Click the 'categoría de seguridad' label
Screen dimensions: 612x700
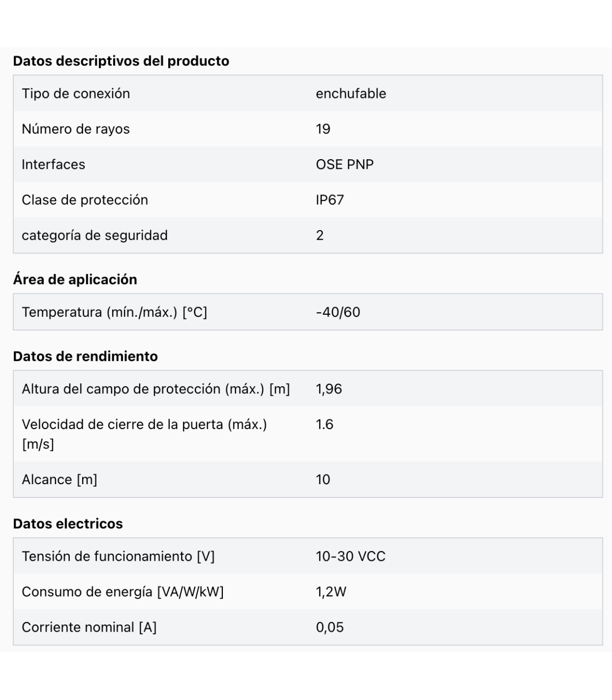pos(95,235)
